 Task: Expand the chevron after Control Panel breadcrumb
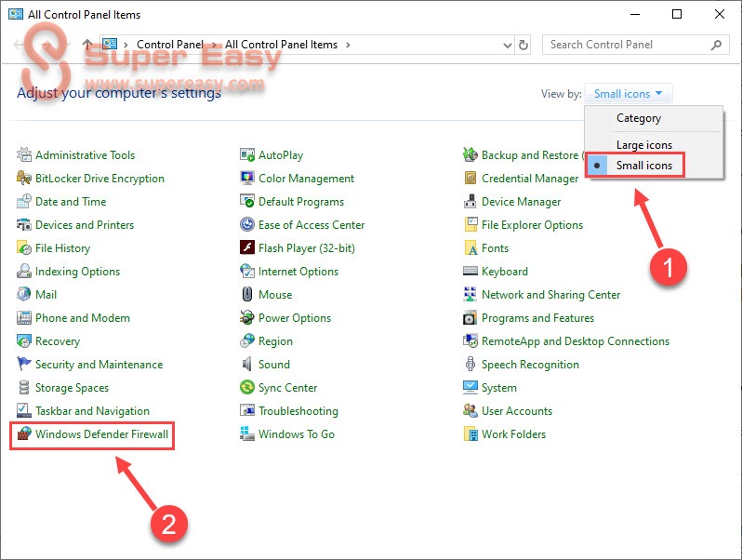215,45
